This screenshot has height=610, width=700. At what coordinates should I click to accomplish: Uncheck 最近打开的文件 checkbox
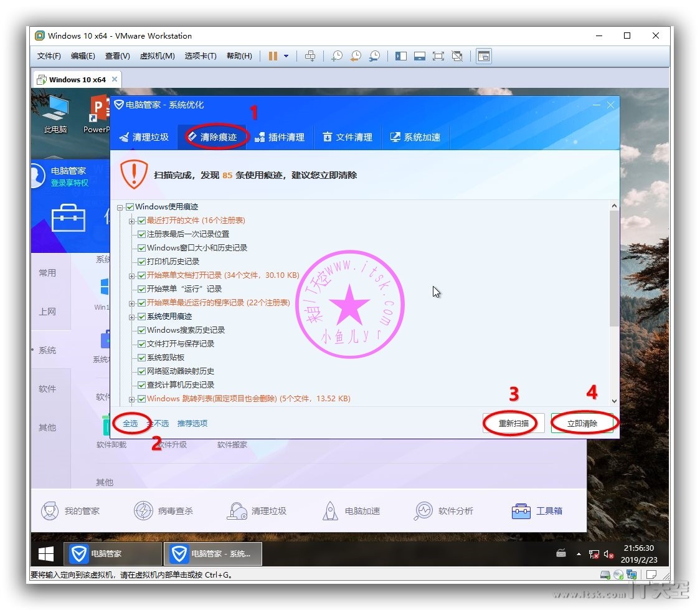[142, 221]
